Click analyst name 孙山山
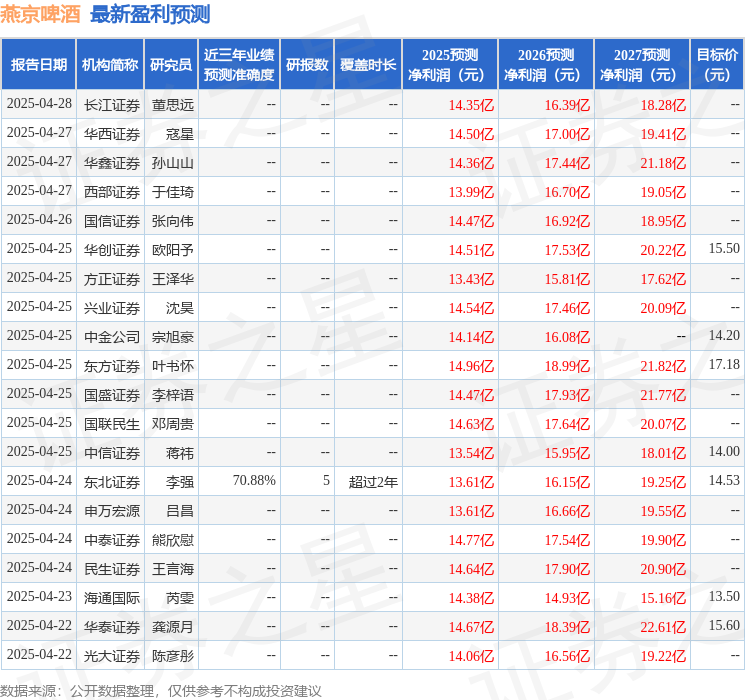The width and height of the screenshot is (745, 700). [172, 163]
